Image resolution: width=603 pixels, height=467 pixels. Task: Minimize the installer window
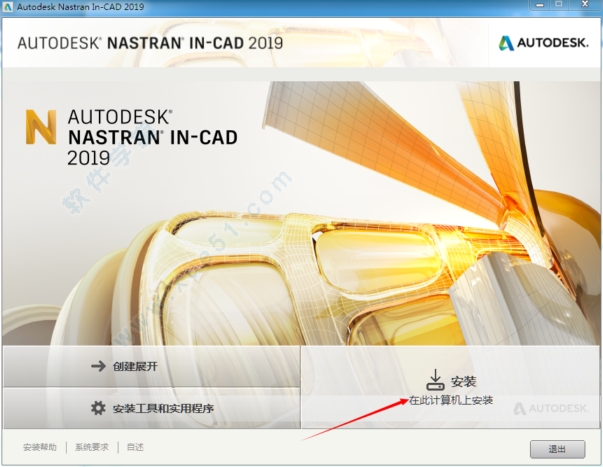point(540,5)
